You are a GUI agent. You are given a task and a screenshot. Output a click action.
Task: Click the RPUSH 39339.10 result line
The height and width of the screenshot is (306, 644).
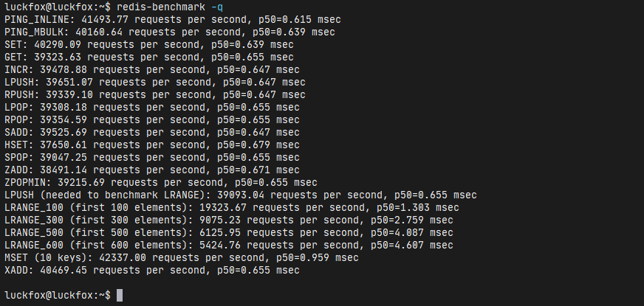coord(155,95)
